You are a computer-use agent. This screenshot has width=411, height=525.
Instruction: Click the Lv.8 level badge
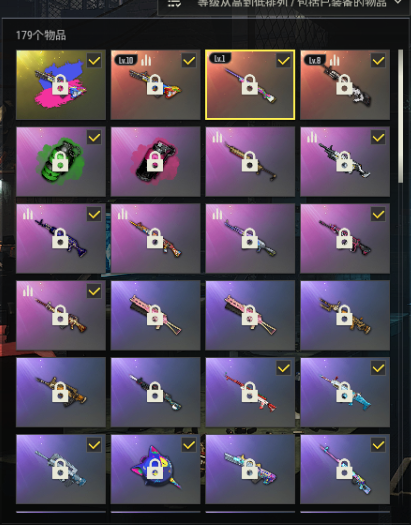coord(315,60)
